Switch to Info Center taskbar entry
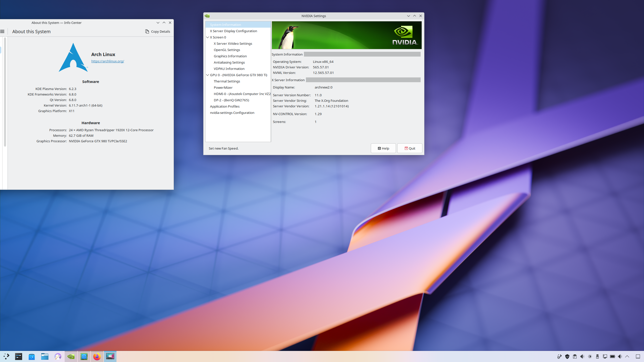Image resolution: width=644 pixels, height=362 pixels. [84, 356]
